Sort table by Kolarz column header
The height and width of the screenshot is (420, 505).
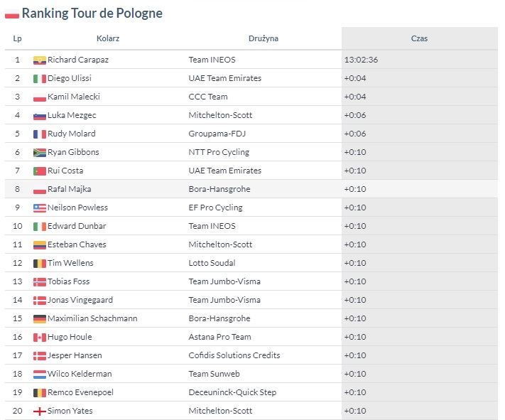108,38
